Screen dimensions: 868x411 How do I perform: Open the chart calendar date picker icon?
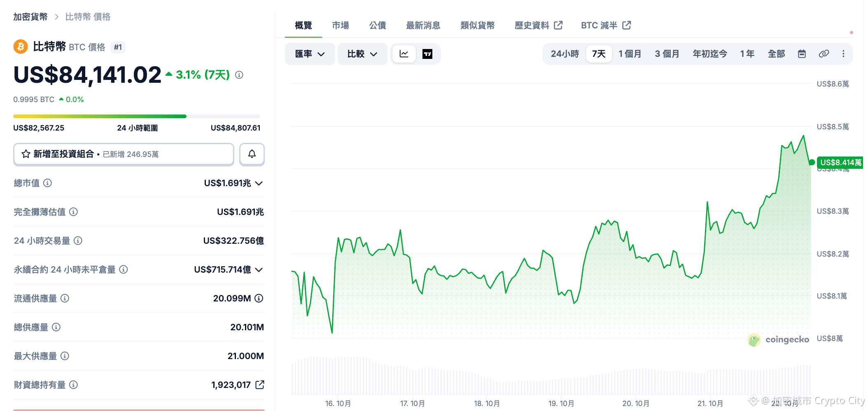(x=802, y=54)
